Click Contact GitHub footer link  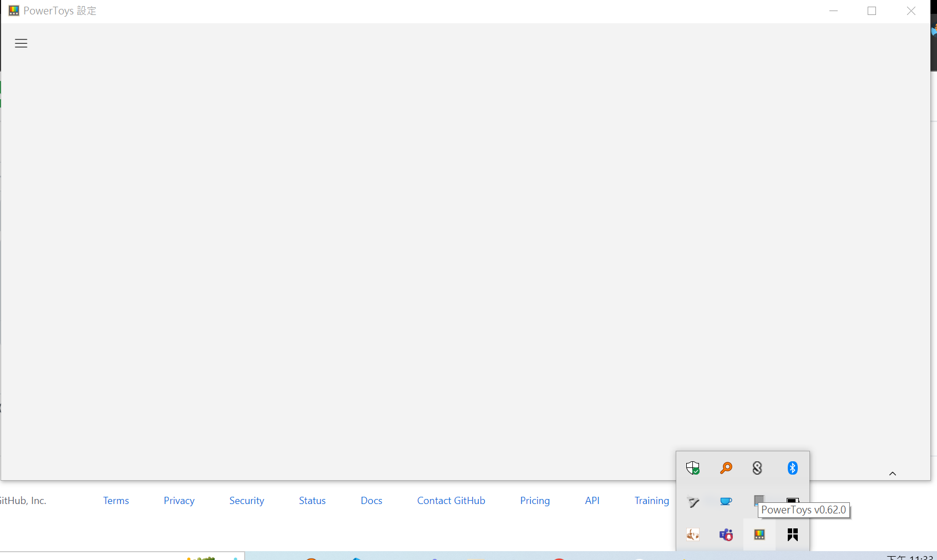451,501
